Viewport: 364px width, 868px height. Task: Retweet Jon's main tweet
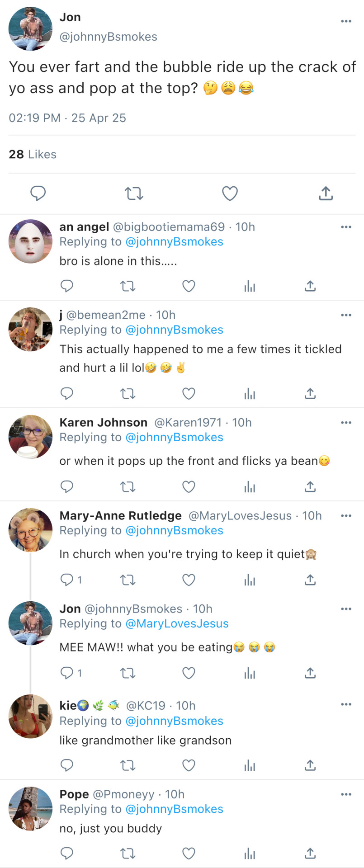pyautogui.click(x=134, y=193)
